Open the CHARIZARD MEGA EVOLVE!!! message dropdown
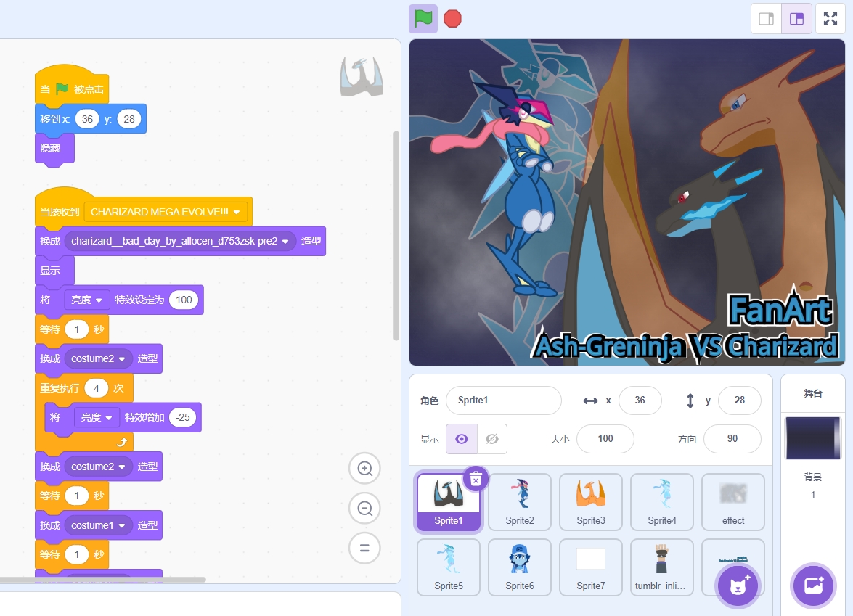Screen dimensions: 853x616 pos(237,212)
